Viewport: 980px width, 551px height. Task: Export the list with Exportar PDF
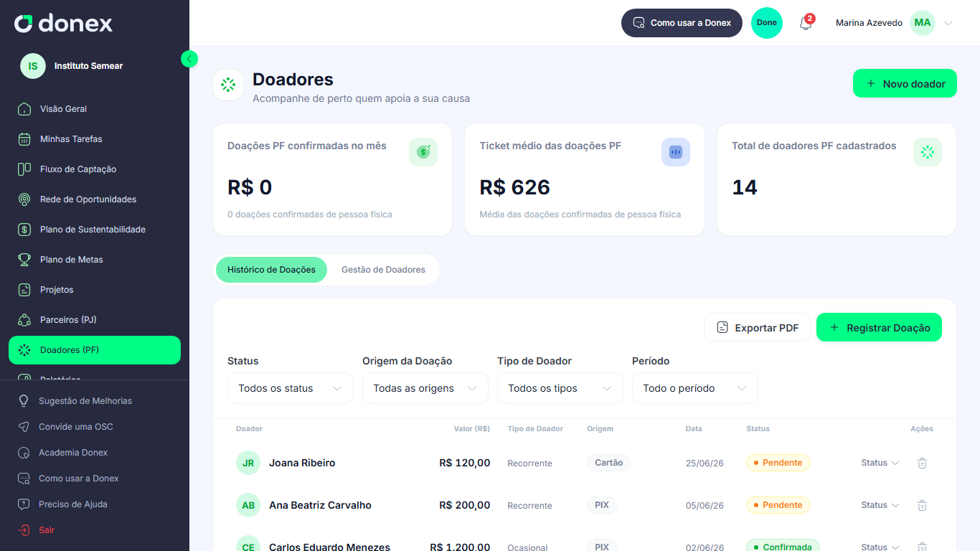click(757, 327)
